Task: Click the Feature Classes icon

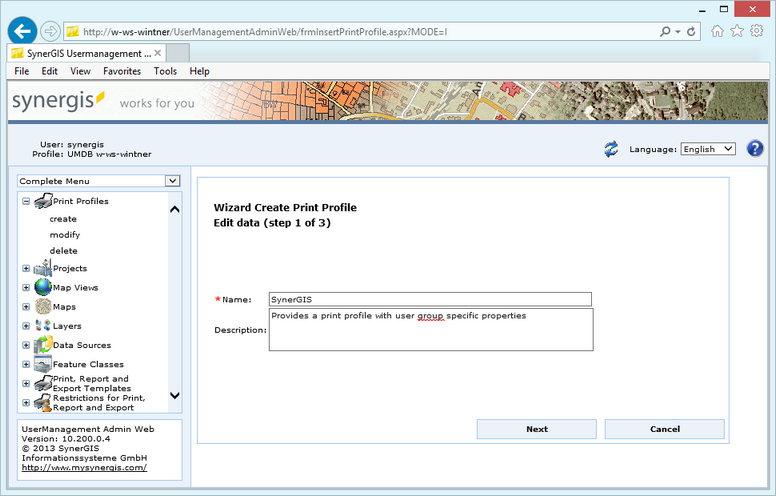Action: pos(43,364)
